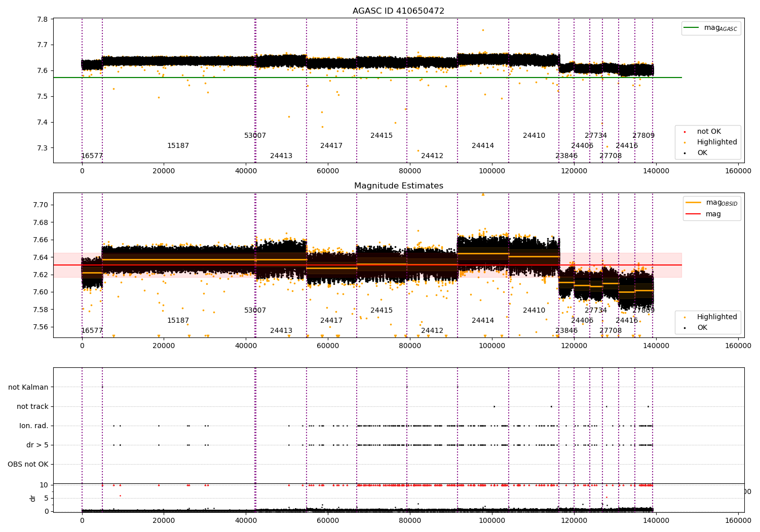Click the 7.56 y-axis tick in middle plot

(x=41, y=327)
